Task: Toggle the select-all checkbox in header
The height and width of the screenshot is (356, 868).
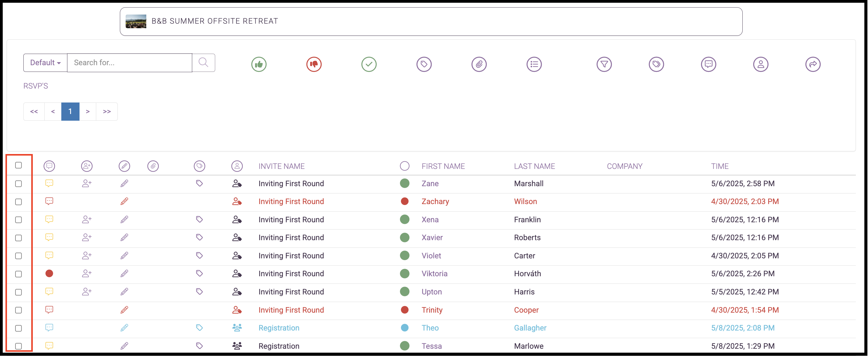Action: 19,165
